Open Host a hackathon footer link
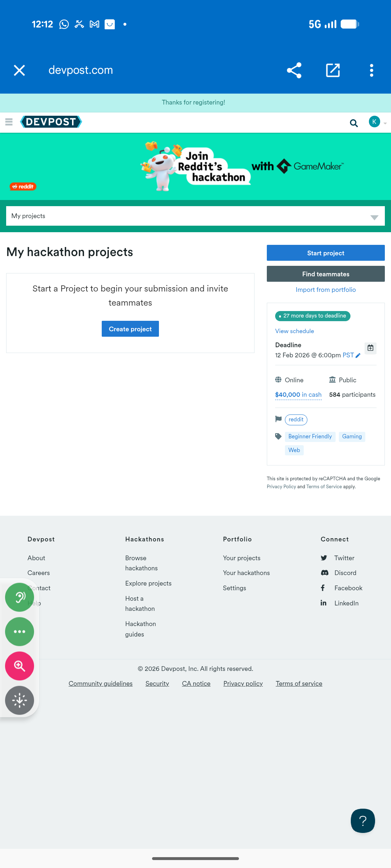Screen dimensions: 391x868 click(140, 604)
